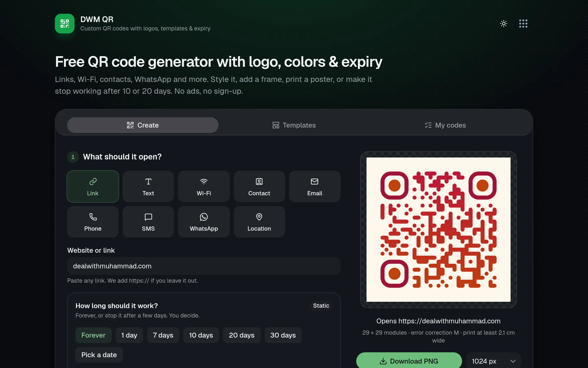Open the apps grid menu icon
This screenshot has width=588, height=368.
(523, 24)
